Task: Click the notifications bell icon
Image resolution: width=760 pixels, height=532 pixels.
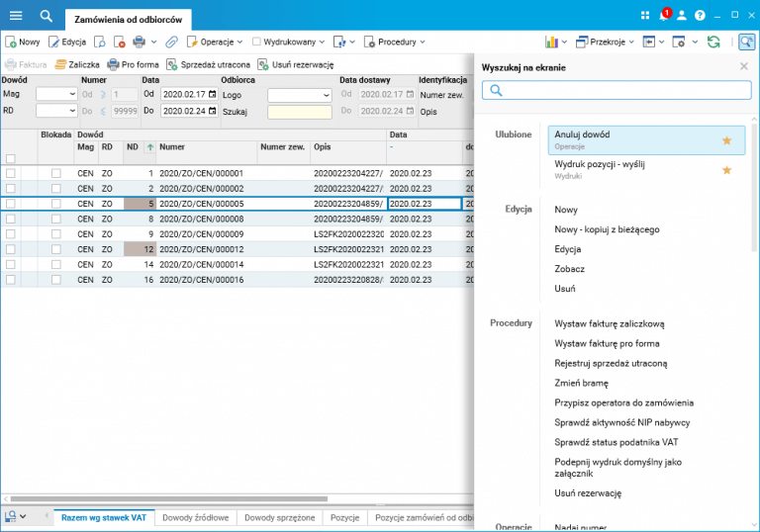Action: (x=663, y=16)
